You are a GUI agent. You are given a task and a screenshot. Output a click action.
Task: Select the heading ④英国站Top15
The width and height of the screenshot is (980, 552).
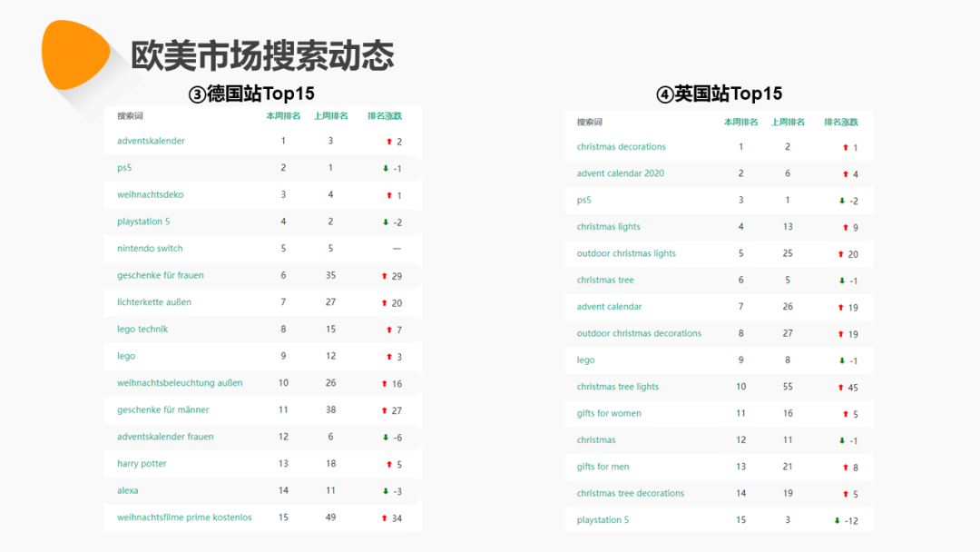(x=719, y=94)
